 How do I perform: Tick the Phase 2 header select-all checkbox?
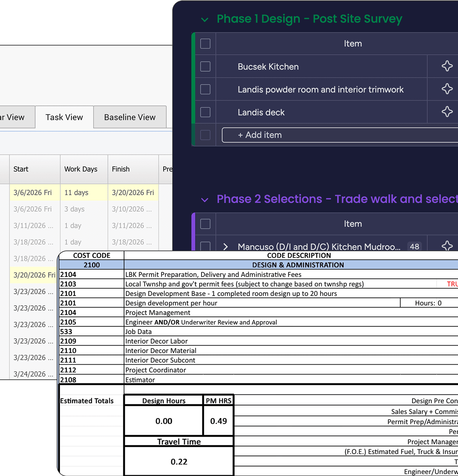point(205,224)
